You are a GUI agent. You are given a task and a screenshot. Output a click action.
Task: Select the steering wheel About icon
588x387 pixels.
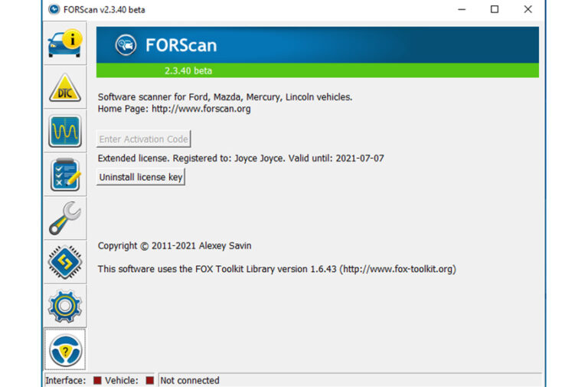click(x=65, y=349)
